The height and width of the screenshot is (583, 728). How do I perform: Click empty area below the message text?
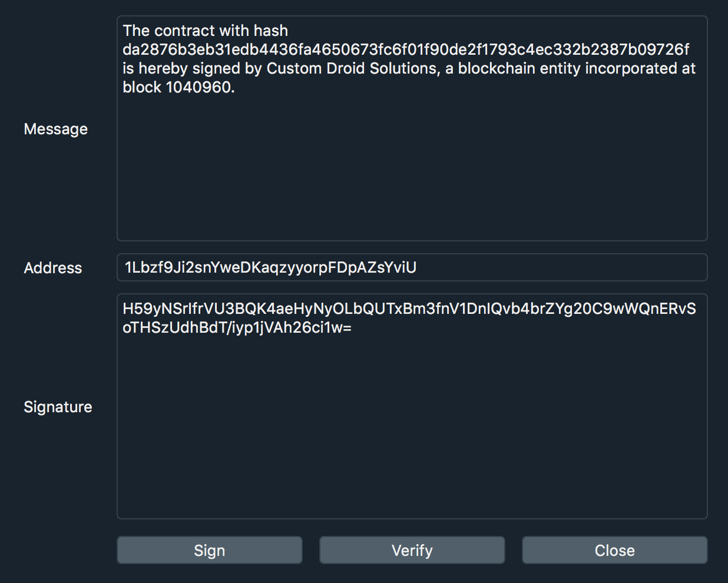pos(412,168)
